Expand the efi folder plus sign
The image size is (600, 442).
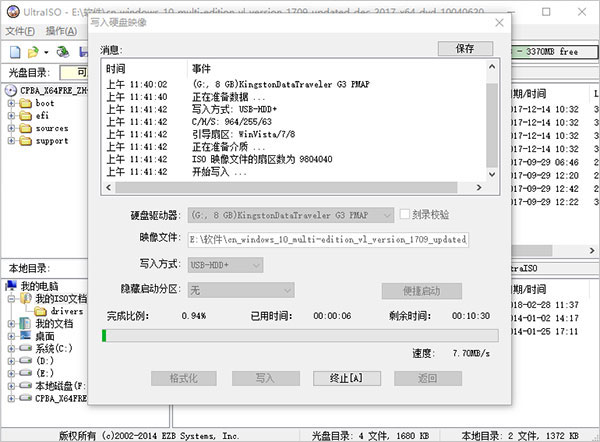click(11, 116)
